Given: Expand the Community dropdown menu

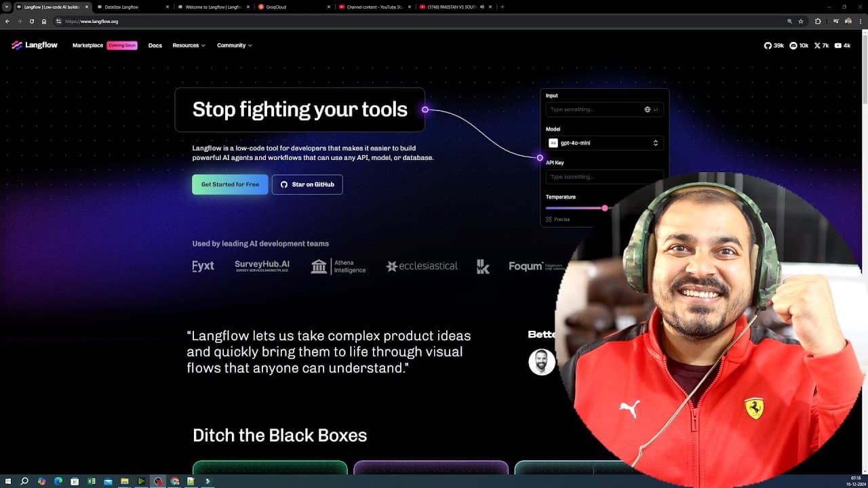Looking at the screenshot, I should [235, 45].
